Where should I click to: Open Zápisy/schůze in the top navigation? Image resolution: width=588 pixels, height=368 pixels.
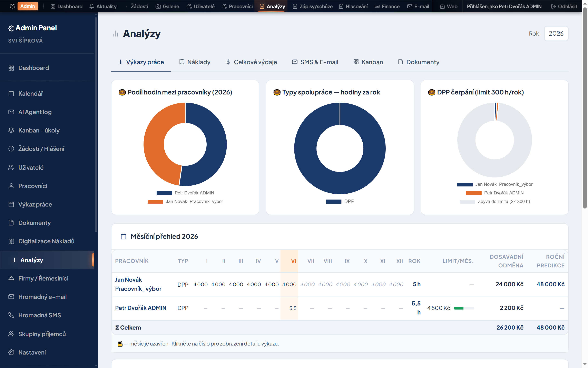tap(312, 6)
